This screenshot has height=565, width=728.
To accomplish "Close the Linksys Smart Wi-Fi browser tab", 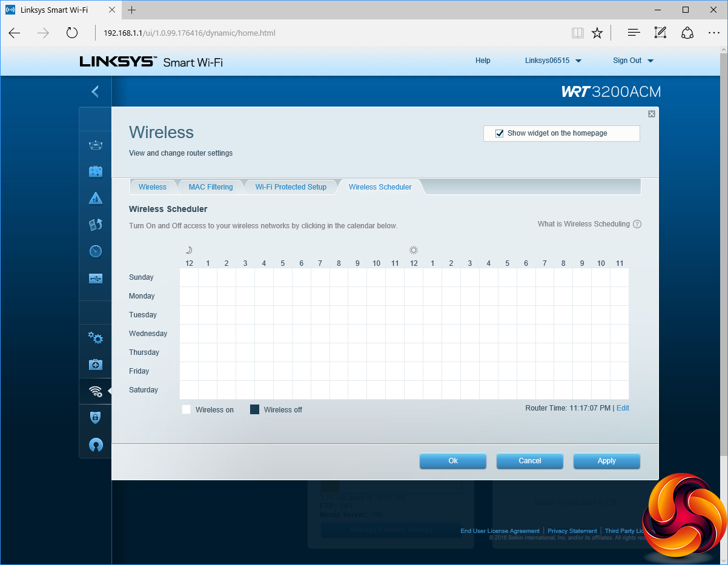I will click(x=111, y=10).
